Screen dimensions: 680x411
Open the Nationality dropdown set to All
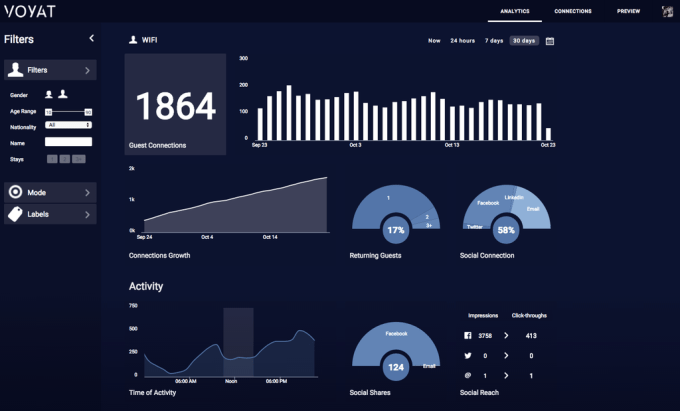[x=69, y=125]
